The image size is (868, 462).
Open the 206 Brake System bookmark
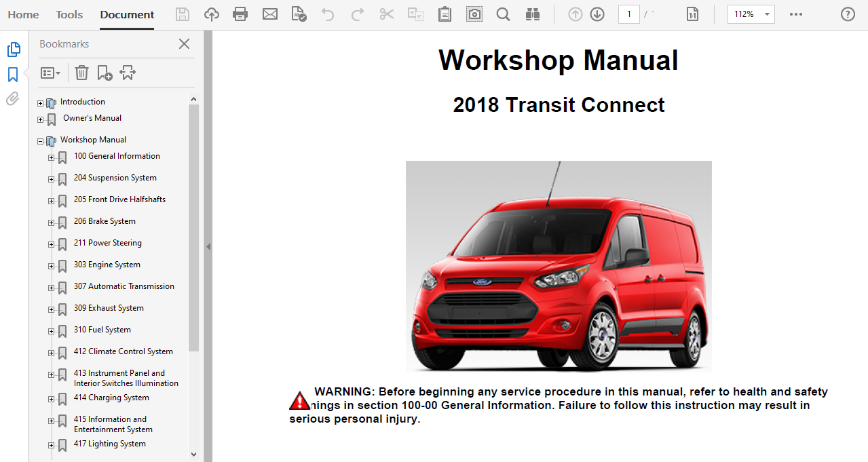click(x=105, y=221)
